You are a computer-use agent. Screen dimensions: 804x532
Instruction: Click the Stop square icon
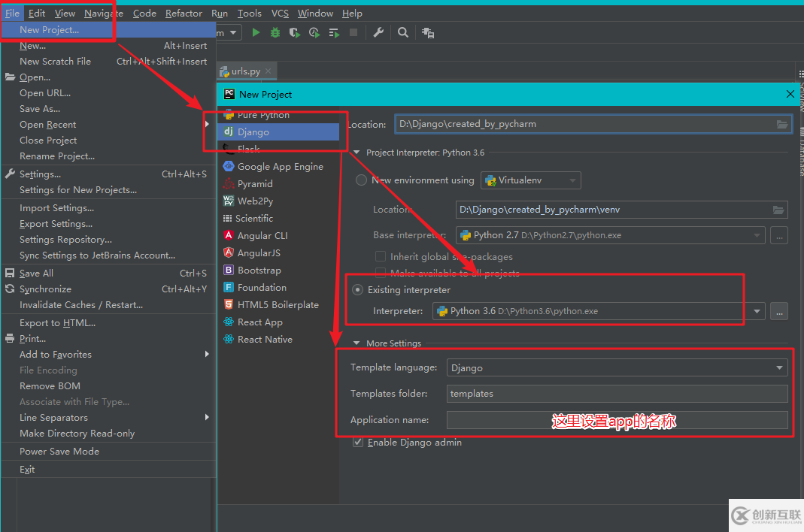click(353, 33)
